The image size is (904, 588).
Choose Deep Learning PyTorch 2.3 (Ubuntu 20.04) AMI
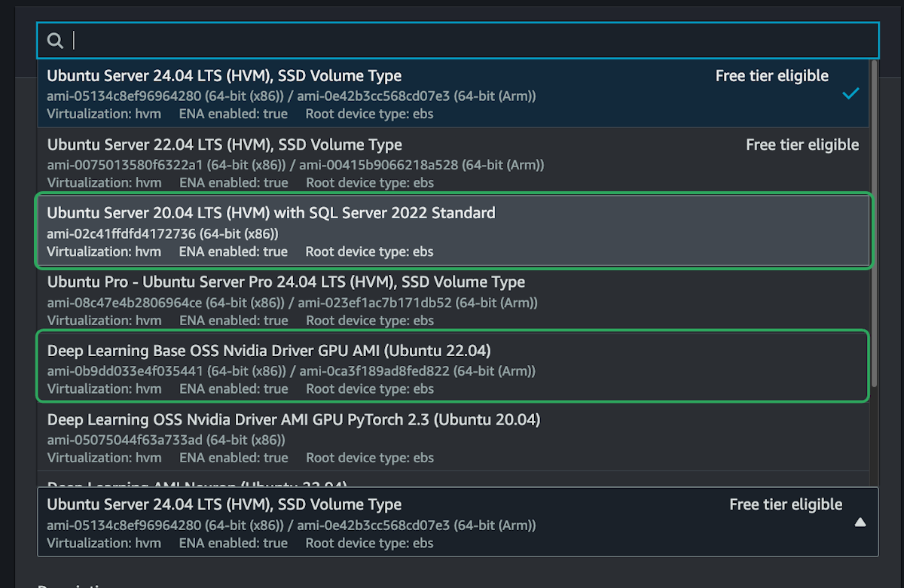pos(453,437)
